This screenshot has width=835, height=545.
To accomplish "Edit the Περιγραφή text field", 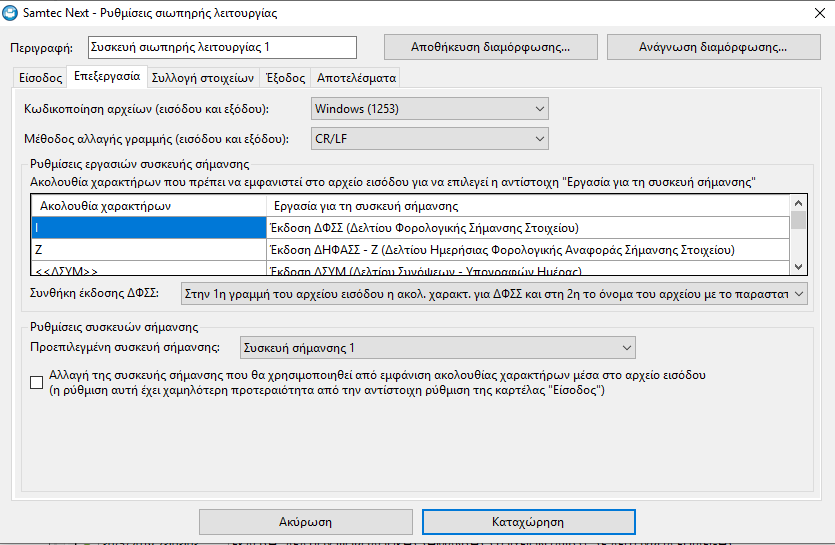I will (222, 47).
